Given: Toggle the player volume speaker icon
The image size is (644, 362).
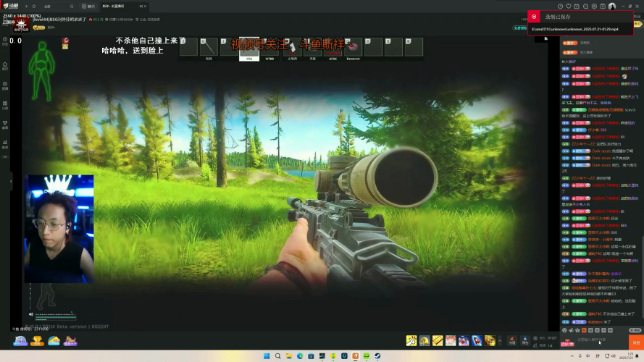Looking at the screenshot, I should [31, 314].
